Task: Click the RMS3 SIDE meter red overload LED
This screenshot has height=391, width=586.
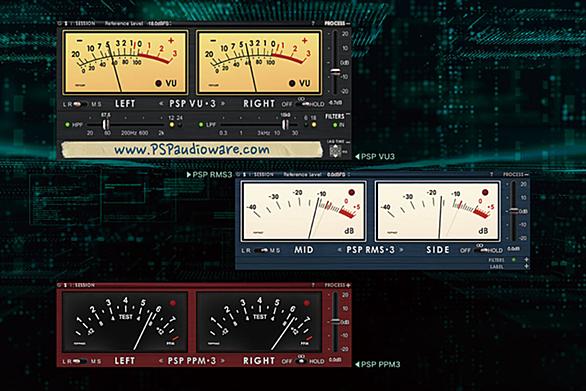Action: point(485,193)
